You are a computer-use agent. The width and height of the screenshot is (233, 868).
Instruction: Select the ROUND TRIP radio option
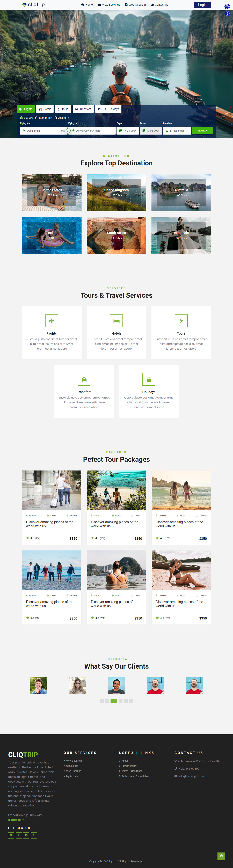click(43, 118)
